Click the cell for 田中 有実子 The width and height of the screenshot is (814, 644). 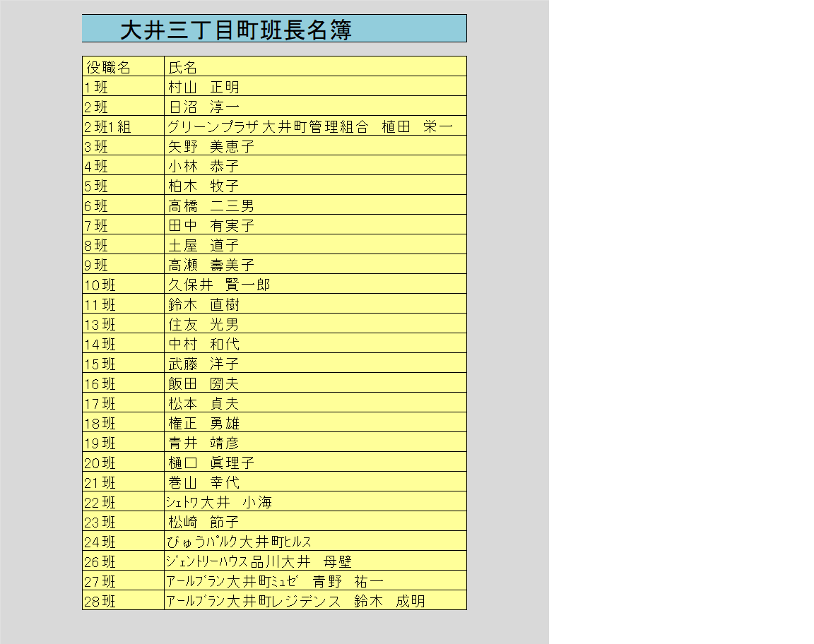point(315,226)
